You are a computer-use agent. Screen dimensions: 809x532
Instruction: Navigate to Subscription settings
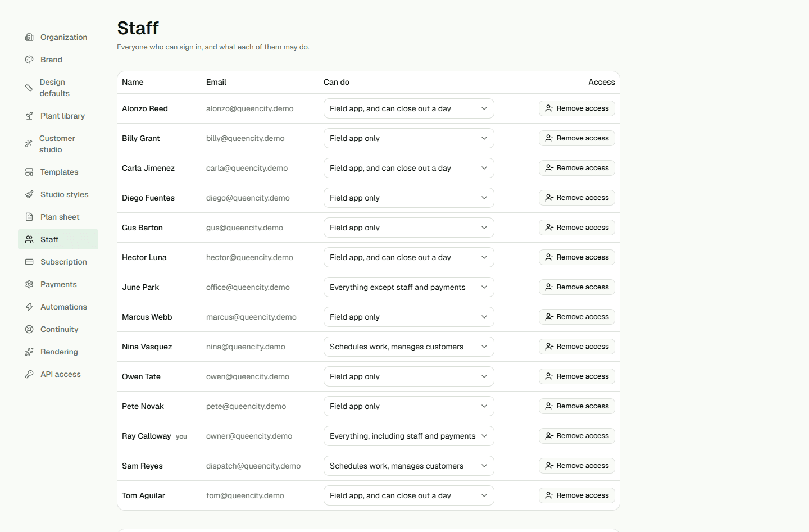click(58, 262)
